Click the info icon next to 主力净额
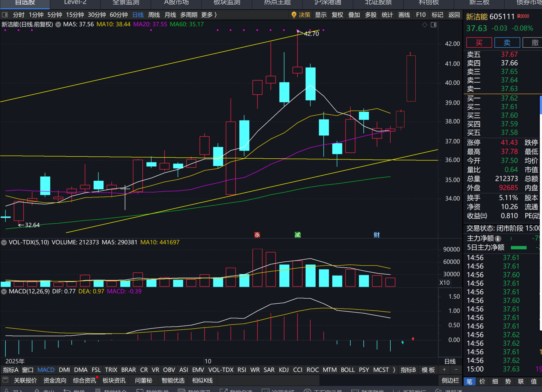542x392 pixels. pyautogui.click(x=498, y=239)
